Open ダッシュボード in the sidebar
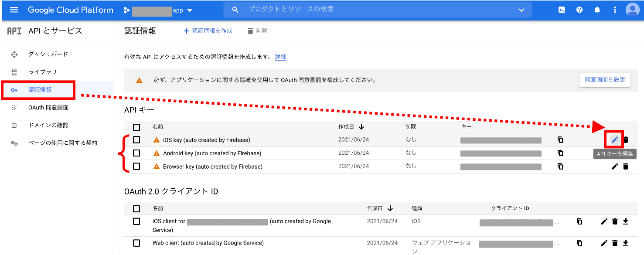The width and height of the screenshot is (644, 255). 48,54
